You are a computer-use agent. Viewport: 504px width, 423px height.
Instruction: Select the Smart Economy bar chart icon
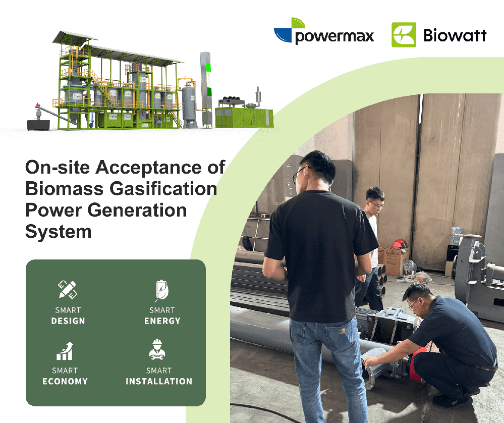(x=65, y=351)
